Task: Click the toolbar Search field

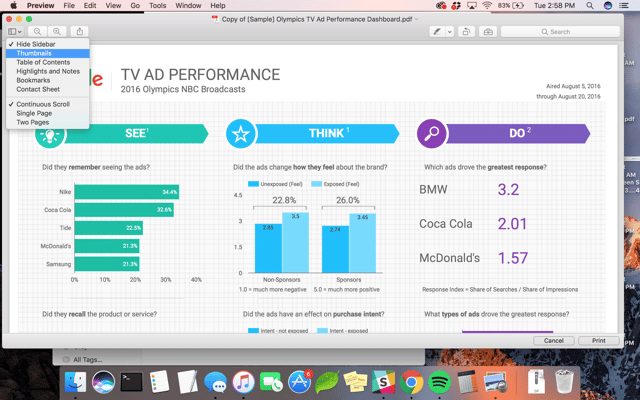Action: (574, 32)
